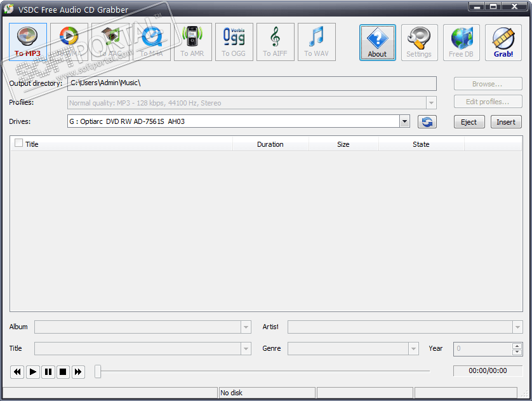Play the selected track
Image resolution: width=532 pixels, height=401 pixels.
[x=33, y=372]
